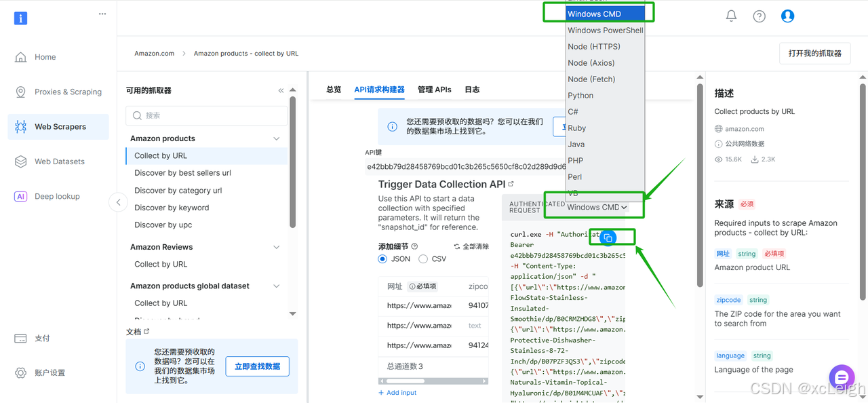Screen dimensions: 868x403
Task: Switch to 总览 tab
Action: coord(334,90)
